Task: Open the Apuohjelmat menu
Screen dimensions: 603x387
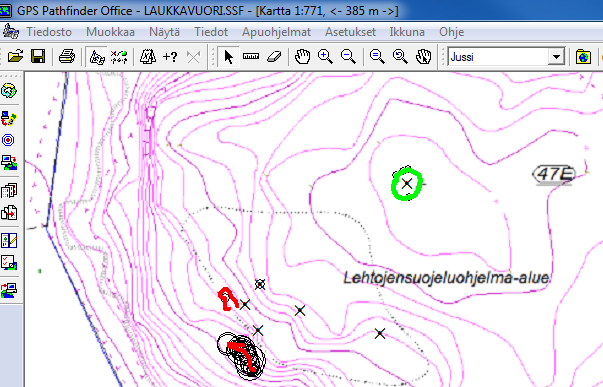Action: pyautogui.click(x=276, y=32)
